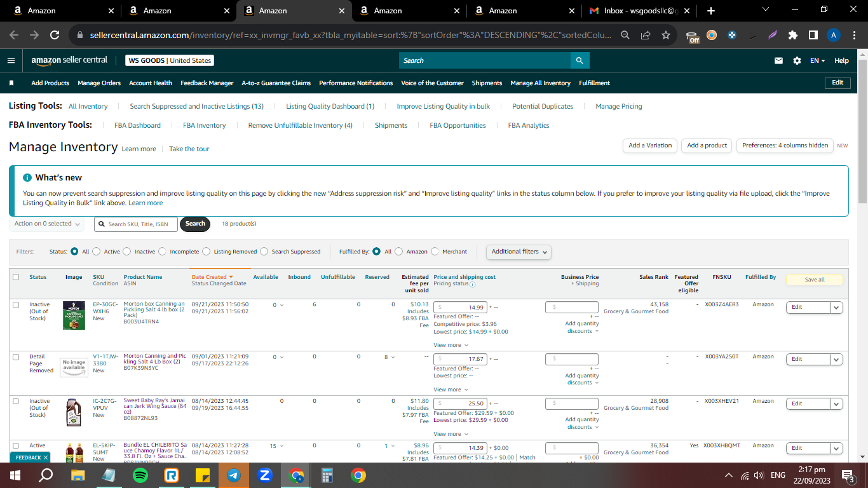Open Listing Quality Dashboard (1) link
This screenshot has height=488, width=868.
coord(330,107)
